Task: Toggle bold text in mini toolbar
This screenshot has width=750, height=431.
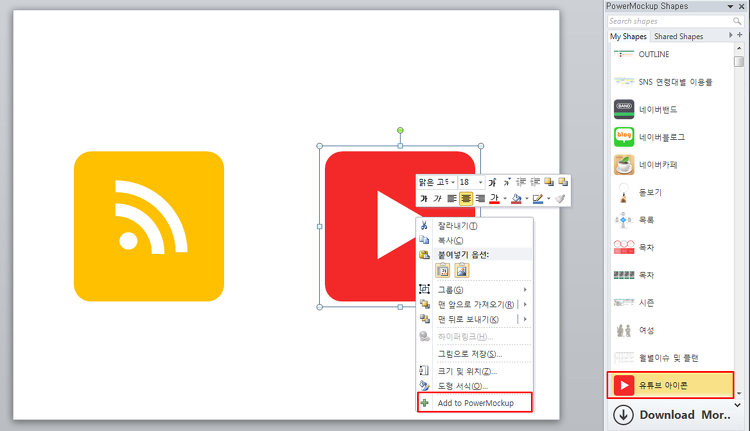Action: 424,199
